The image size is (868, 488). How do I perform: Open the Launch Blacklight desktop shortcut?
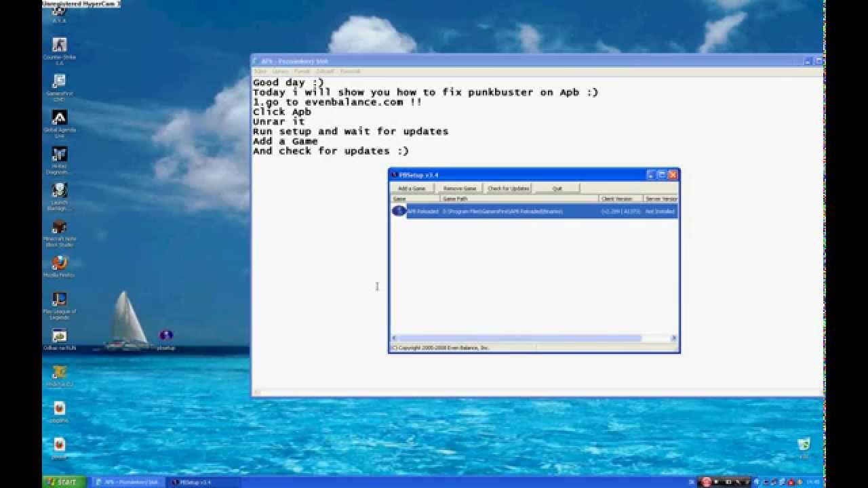tap(59, 197)
